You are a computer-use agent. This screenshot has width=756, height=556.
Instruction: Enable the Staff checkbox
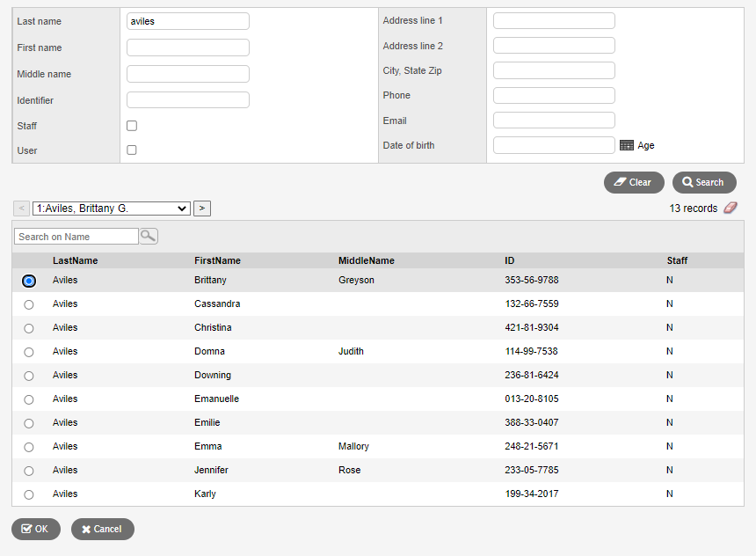[x=132, y=126]
